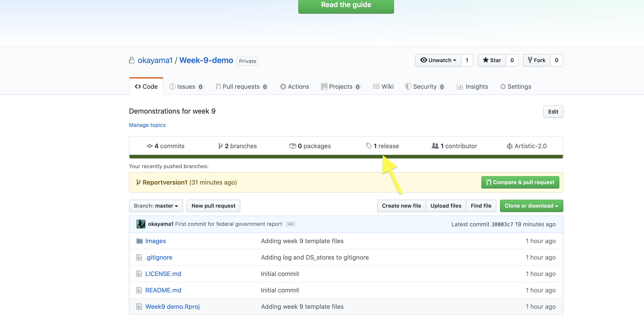
Task: Star the Week-9-demo repository
Action: [x=492, y=60]
